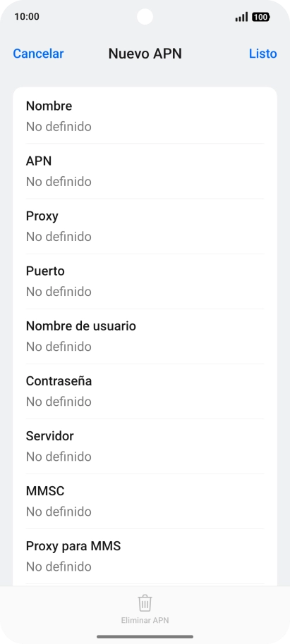The width and height of the screenshot is (290, 644).
Task: Select the Proxy para MMS row
Action: (x=145, y=557)
